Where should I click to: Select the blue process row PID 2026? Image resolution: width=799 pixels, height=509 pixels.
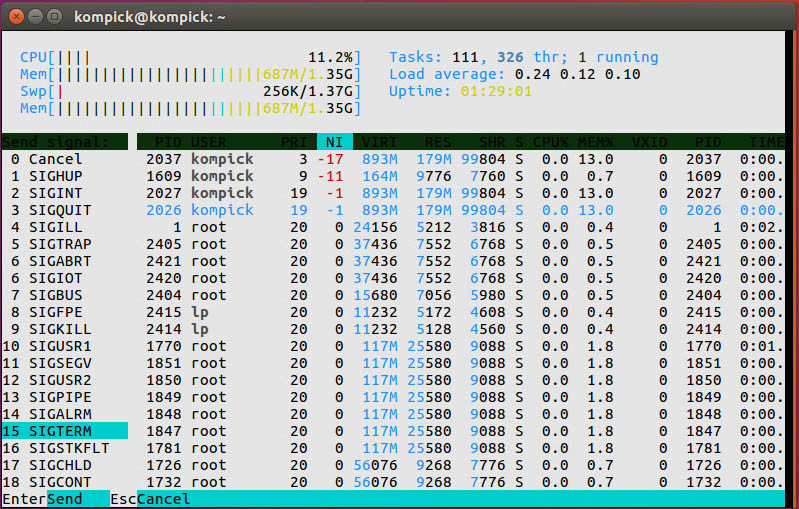(461, 210)
